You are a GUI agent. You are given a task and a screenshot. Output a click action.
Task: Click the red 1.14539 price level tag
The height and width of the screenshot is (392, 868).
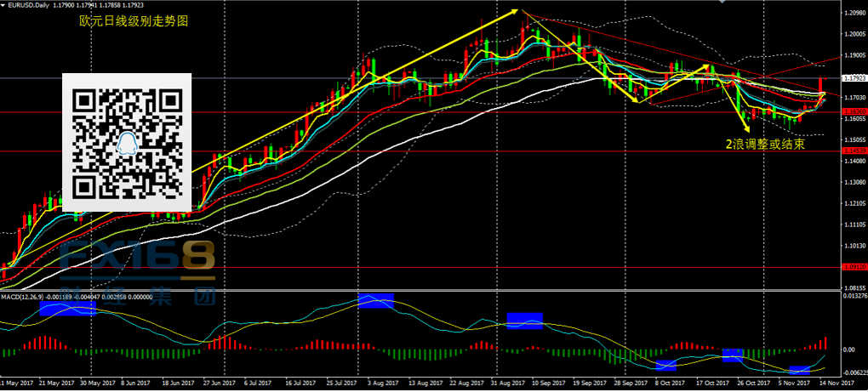pos(853,151)
